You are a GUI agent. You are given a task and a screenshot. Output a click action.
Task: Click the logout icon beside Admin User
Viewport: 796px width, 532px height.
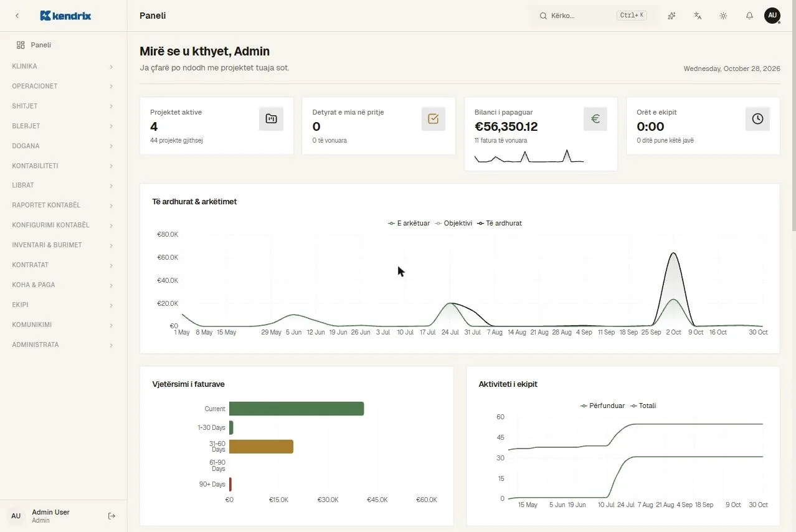click(x=112, y=516)
